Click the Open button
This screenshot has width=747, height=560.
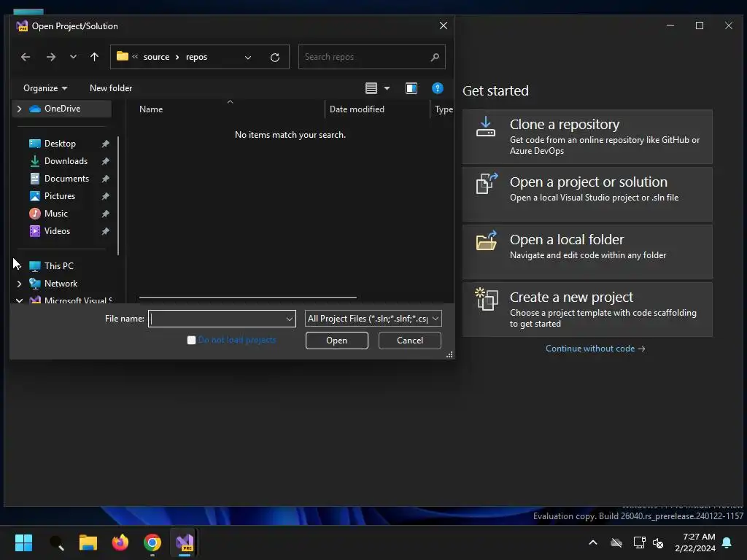click(x=337, y=341)
